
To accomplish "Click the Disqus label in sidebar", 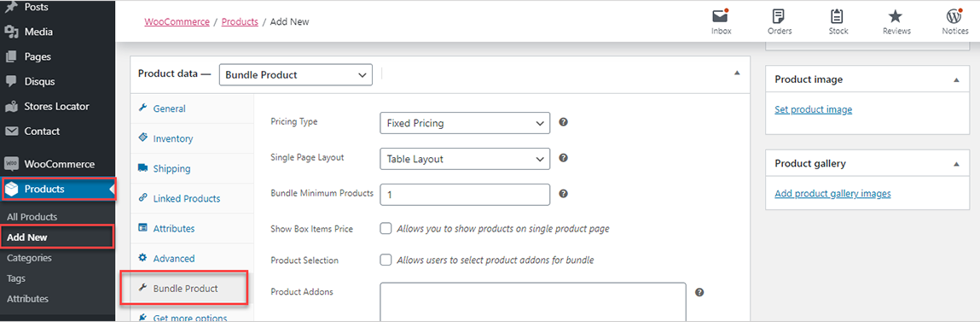I will coord(39,81).
